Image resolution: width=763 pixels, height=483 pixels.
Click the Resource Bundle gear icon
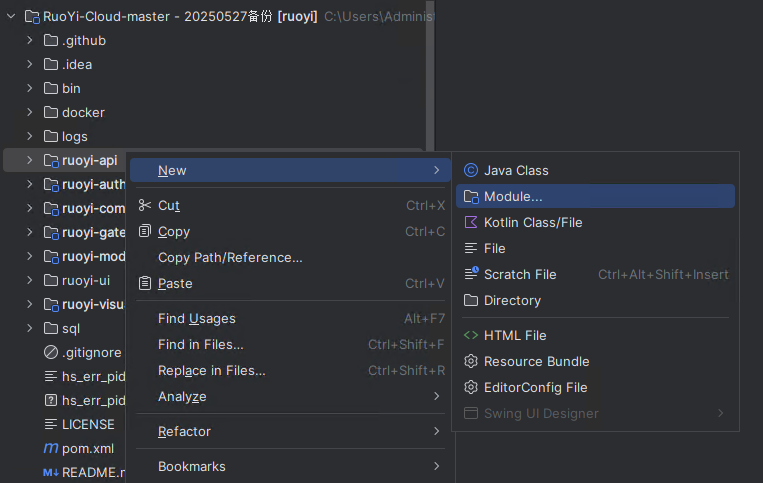tap(471, 361)
